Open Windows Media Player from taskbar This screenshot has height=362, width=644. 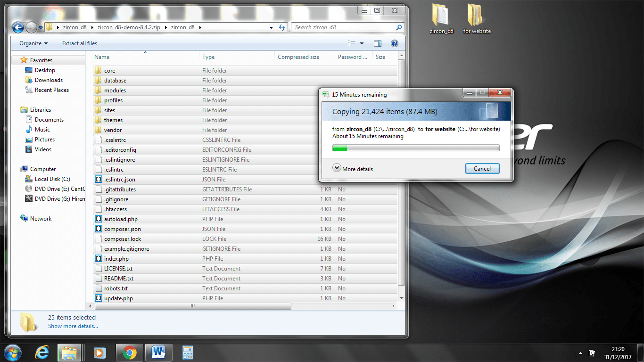99,352
